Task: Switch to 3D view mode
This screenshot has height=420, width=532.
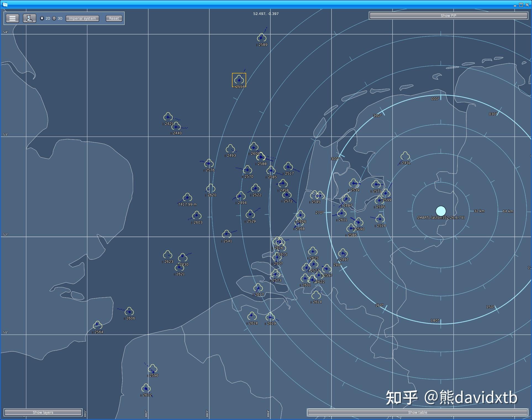Action: point(54,18)
